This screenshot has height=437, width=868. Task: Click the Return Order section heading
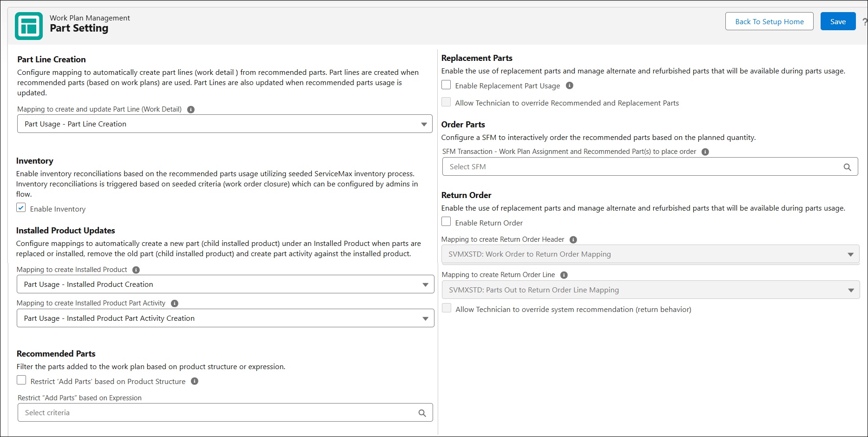click(x=467, y=195)
